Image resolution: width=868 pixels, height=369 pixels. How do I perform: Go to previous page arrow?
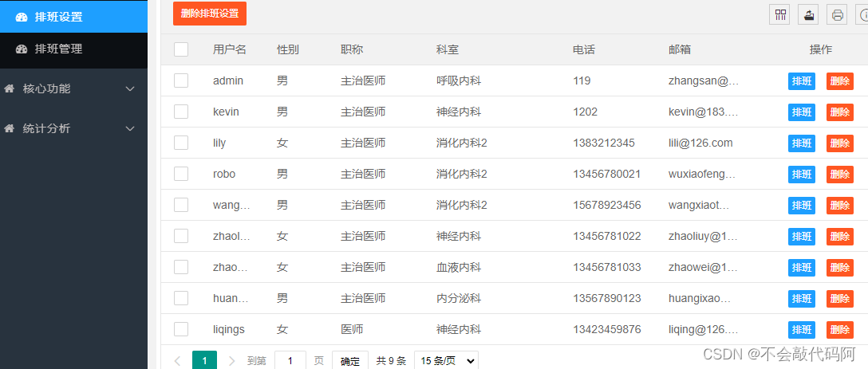click(177, 361)
